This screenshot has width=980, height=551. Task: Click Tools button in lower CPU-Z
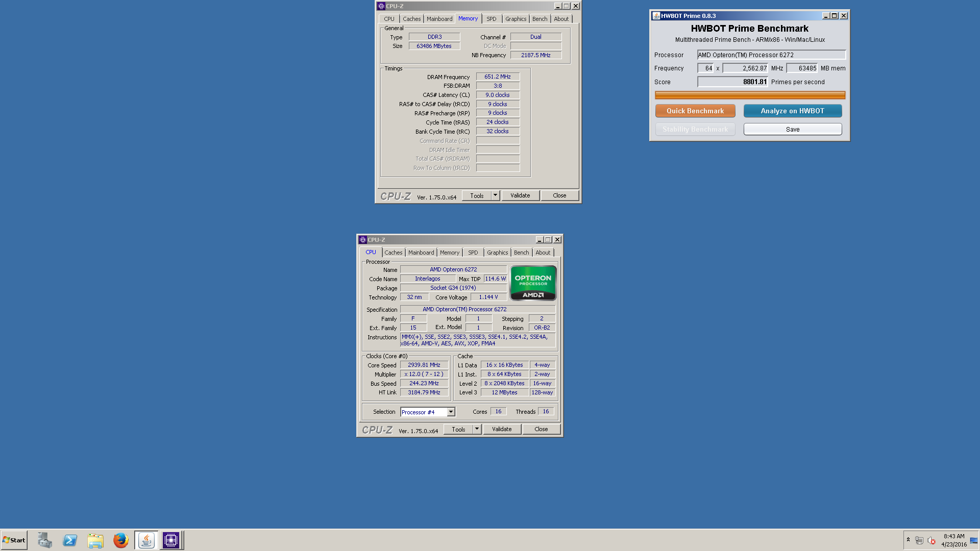(x=458, y=429)
